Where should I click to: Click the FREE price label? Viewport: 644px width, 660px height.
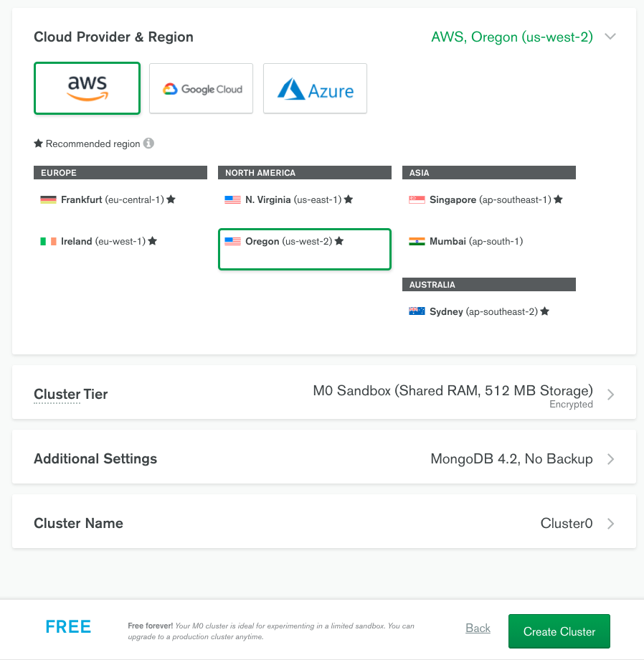tap(68, 627)
